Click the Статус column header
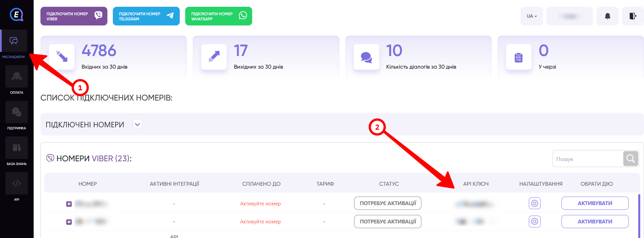This screenshot has width=644, height=238. [389, 184]
